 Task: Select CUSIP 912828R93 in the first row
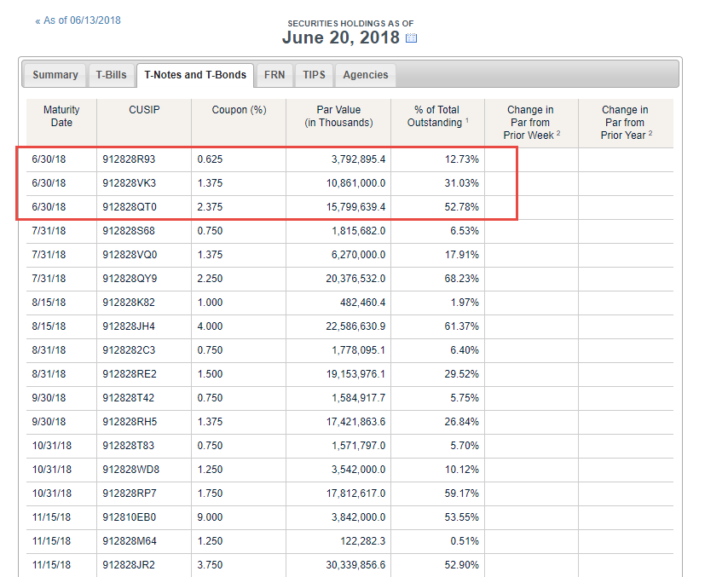129,159
